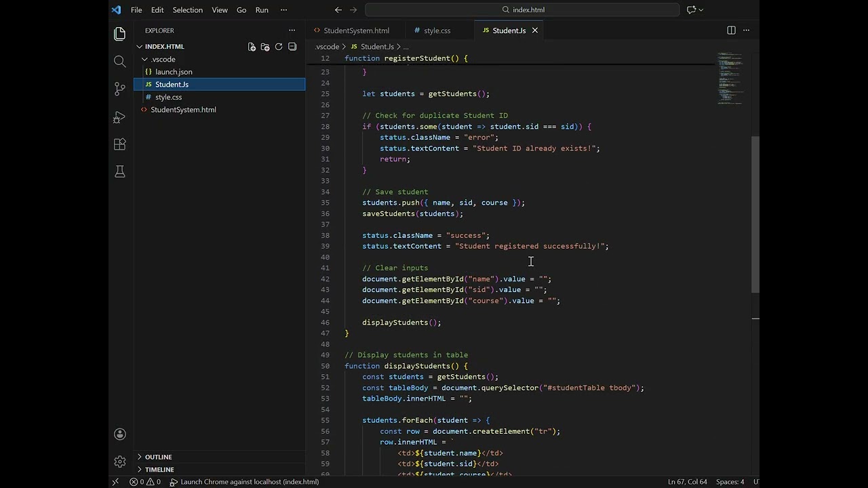Open the Go menu
This screenshot has width=868, height=488.
241,9
